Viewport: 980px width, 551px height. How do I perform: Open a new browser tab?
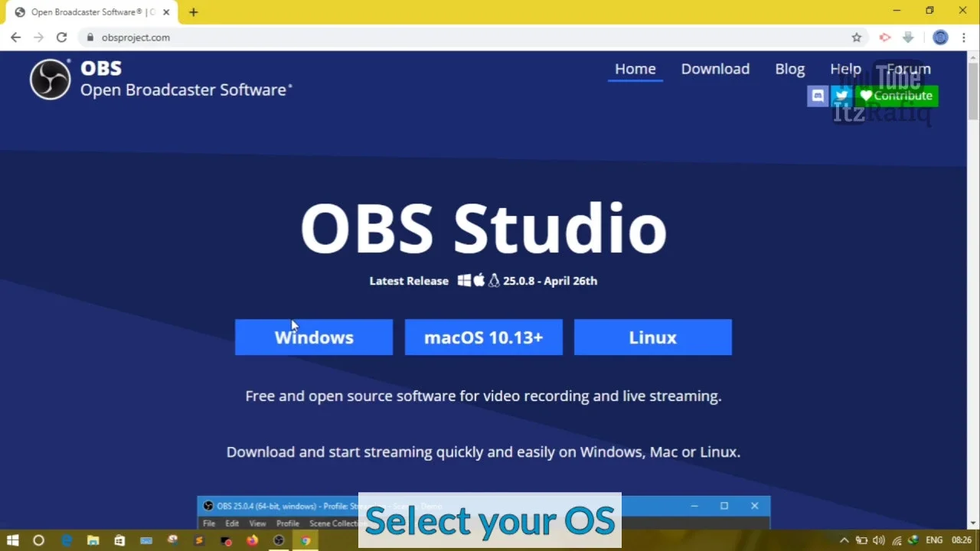[194, 12]
